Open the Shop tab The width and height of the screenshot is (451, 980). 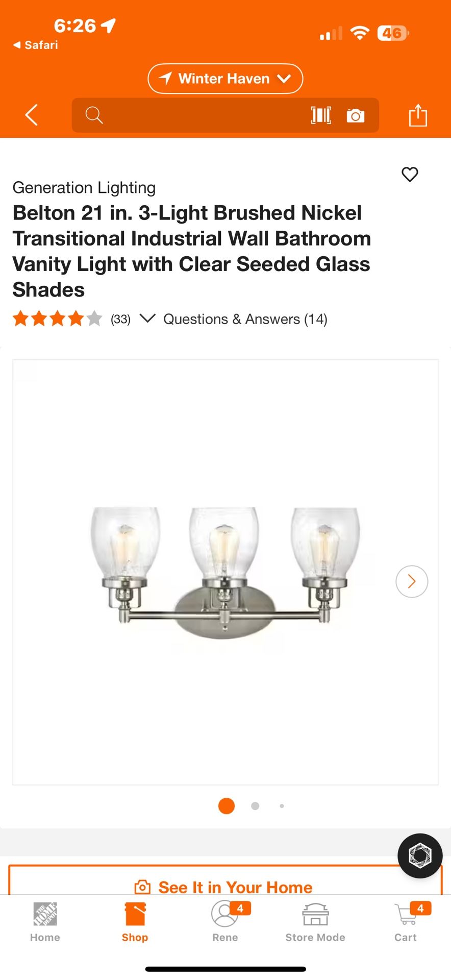134,923
